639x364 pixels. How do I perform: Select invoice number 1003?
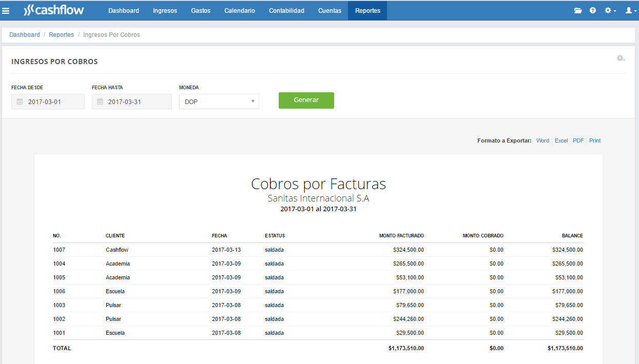(x=59, y=305)
